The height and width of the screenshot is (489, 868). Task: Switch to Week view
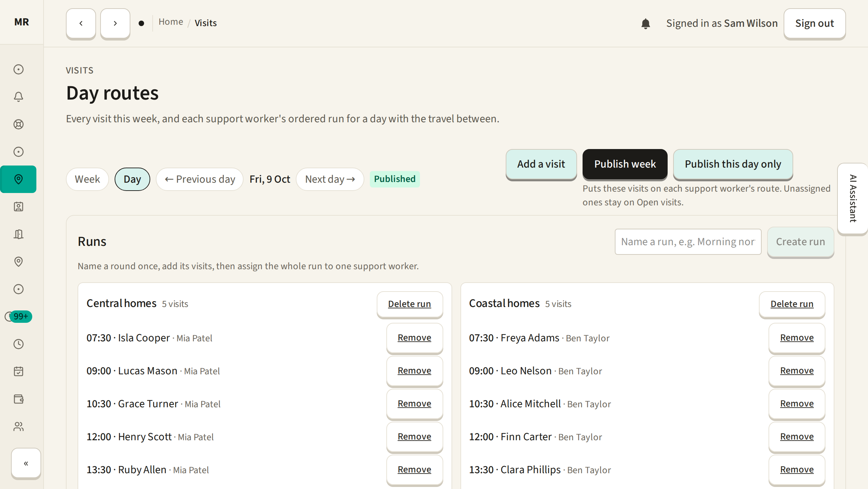click(x=87, y=179)
